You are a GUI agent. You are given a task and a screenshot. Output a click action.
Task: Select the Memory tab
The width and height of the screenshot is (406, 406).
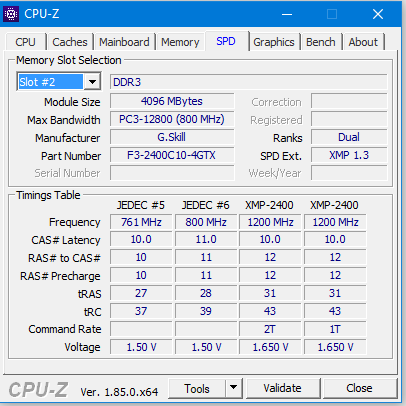tap(180, 42)
